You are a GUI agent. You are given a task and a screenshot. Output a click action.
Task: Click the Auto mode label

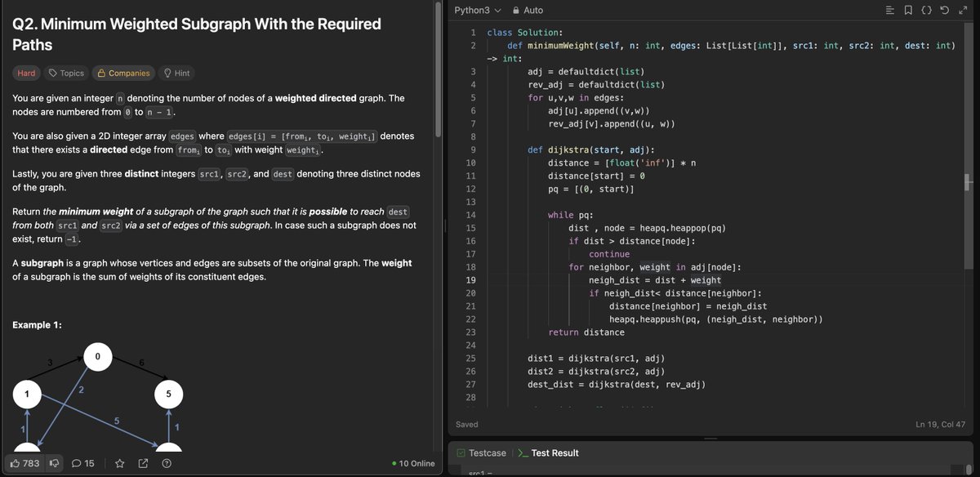click(532, 10)
